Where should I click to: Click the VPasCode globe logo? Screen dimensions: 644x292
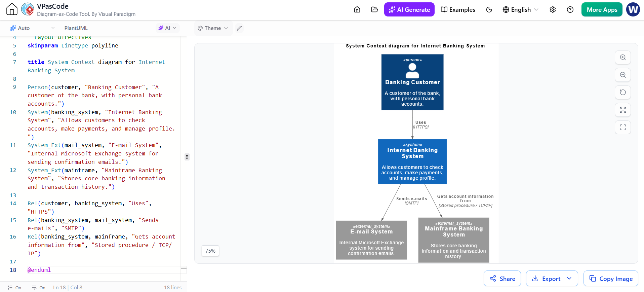28,9
